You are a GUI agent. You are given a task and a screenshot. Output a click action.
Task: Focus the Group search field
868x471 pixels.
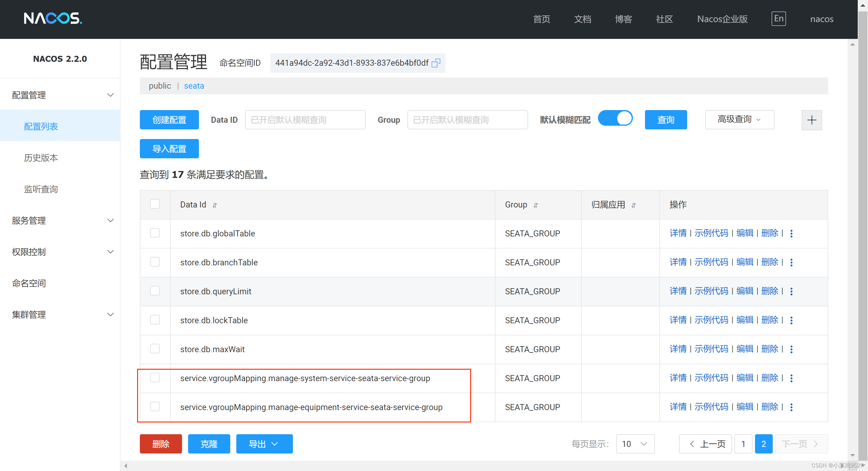coord(467,120)
